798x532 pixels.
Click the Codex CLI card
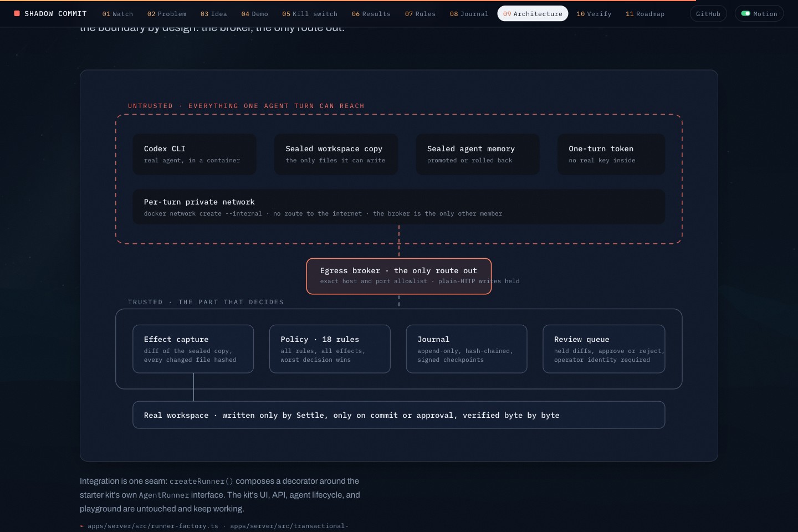click(x=195, y=154)
